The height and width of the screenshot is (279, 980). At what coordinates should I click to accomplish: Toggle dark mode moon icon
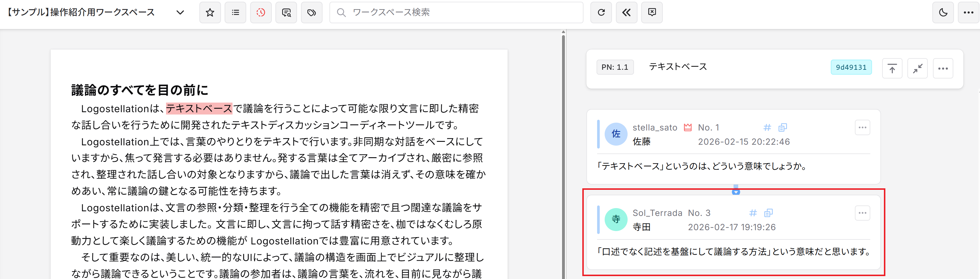click(943, 12)
